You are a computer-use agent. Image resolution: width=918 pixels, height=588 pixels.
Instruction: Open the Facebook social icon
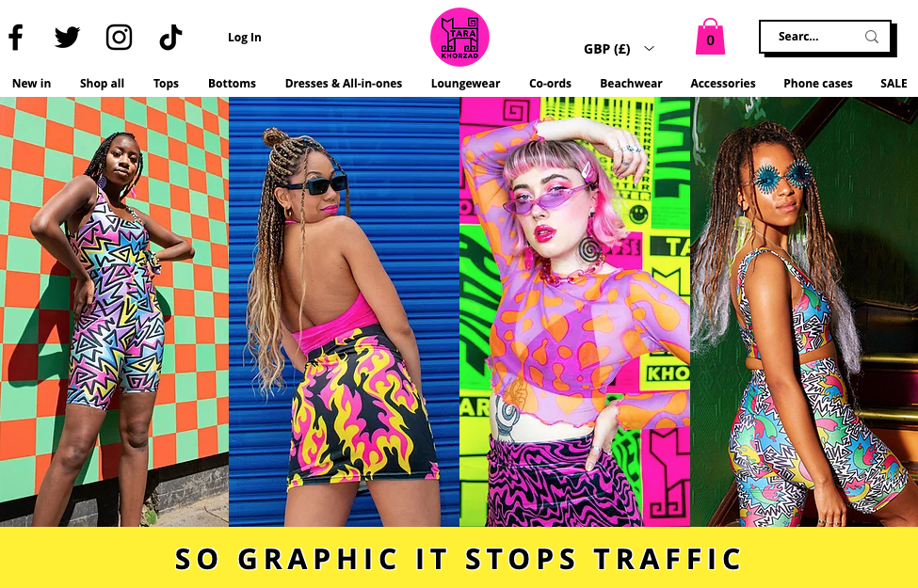16,37
